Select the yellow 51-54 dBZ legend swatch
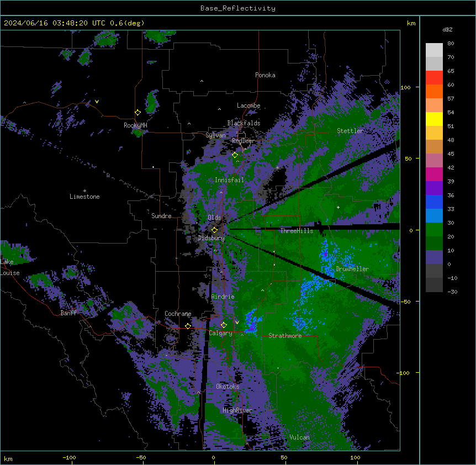The height and width of the screenshot is (465, 476). pyautogui.click(x=434, y=119)
